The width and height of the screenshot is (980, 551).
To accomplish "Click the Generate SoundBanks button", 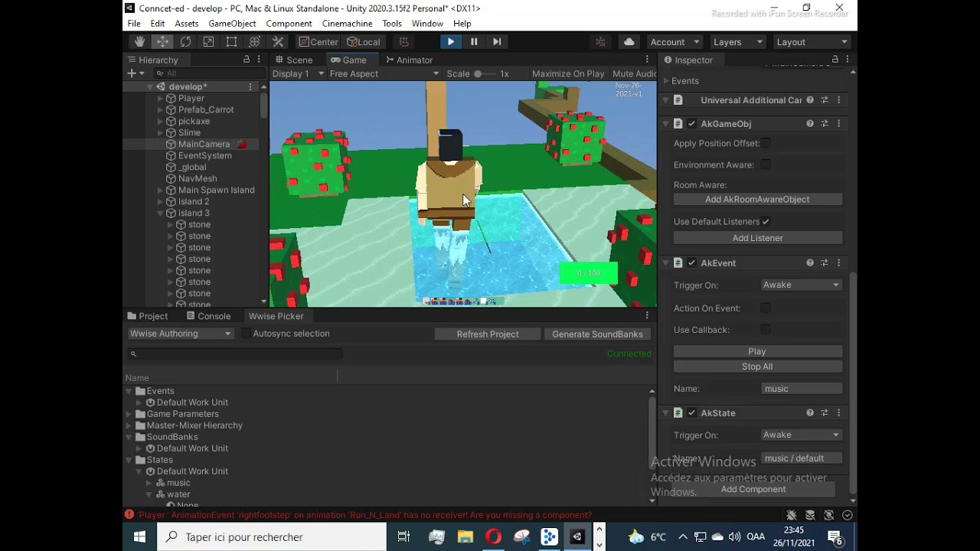I will [597, 334].
